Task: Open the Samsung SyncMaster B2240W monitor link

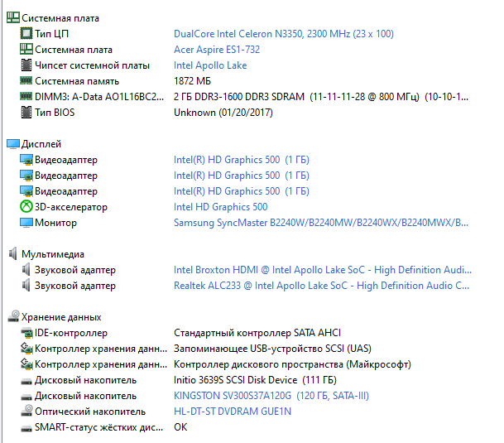Action: pyautogui.click(x=321, y=223)
